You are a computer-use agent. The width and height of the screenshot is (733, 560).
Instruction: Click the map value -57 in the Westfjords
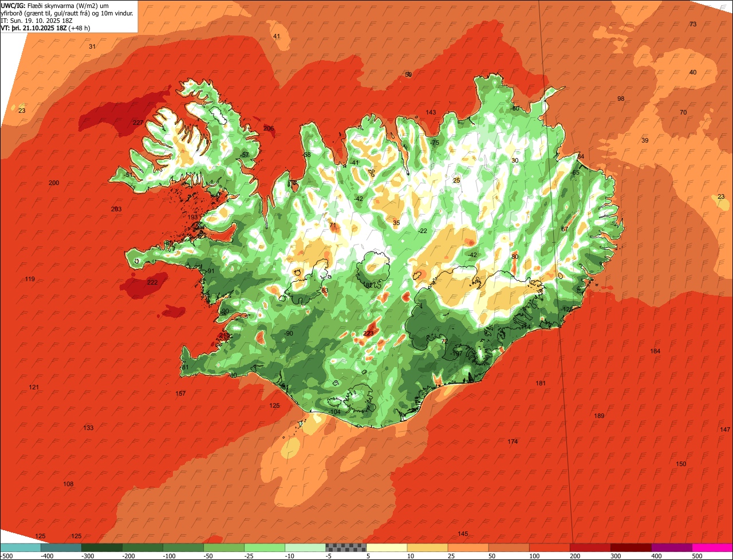point(245,155)
